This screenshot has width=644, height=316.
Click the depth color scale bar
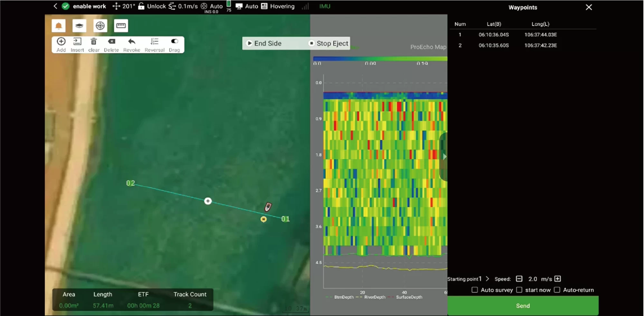[380, 59]
